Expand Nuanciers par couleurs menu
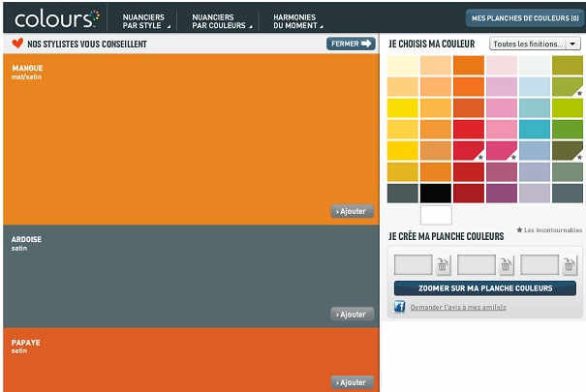Screen dimensions: 586x392 [217, 20]
